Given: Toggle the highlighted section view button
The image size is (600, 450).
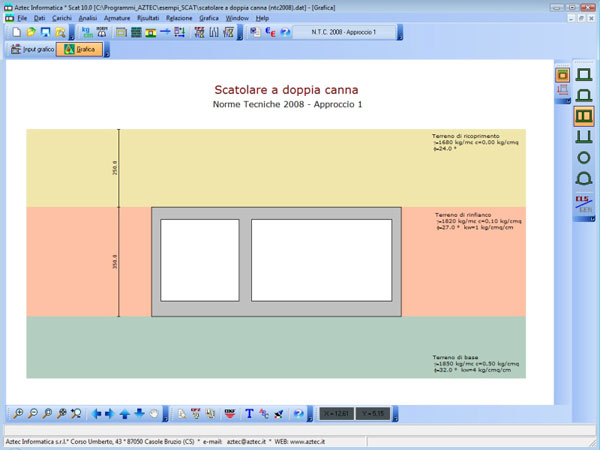Looking at the screenshot, I should [562, 75].
